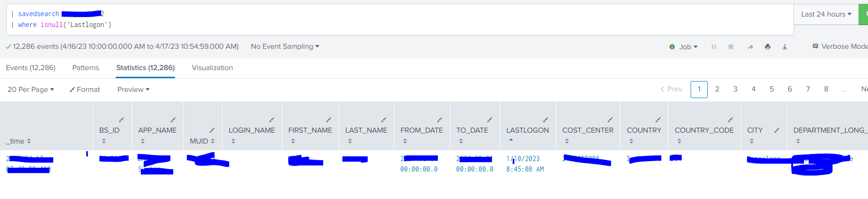Go to results page 2
Screen dimensions: 868x199
click(x=717, y=89)
